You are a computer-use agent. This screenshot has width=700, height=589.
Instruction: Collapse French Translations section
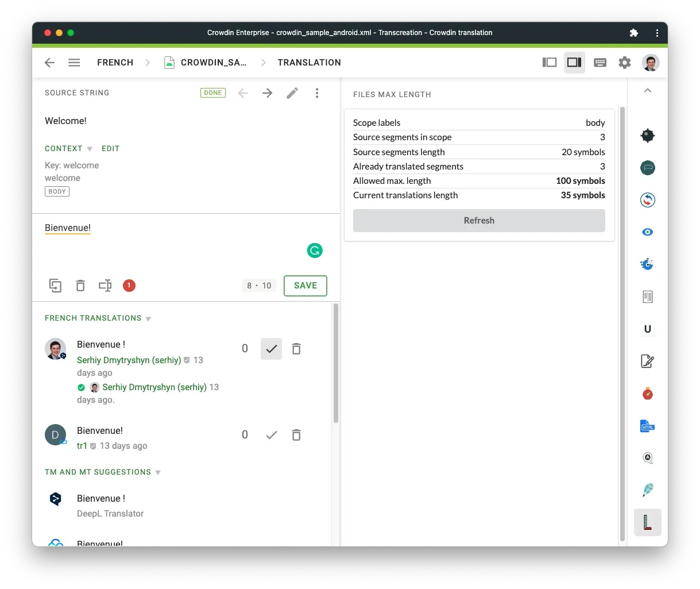(148, 319)
